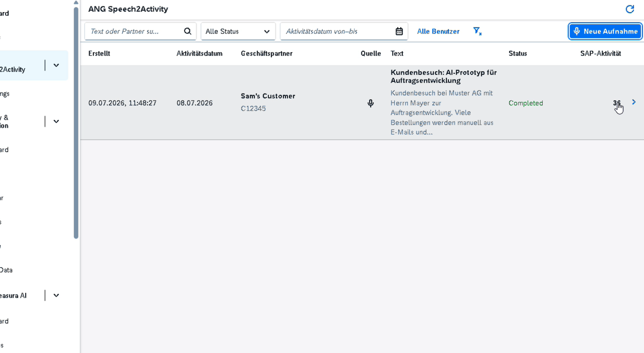The height and width of the screenshot is (353, 644).
Task: Click the ANG Speech2Activity page title
Action: click(x=128, y=9)
